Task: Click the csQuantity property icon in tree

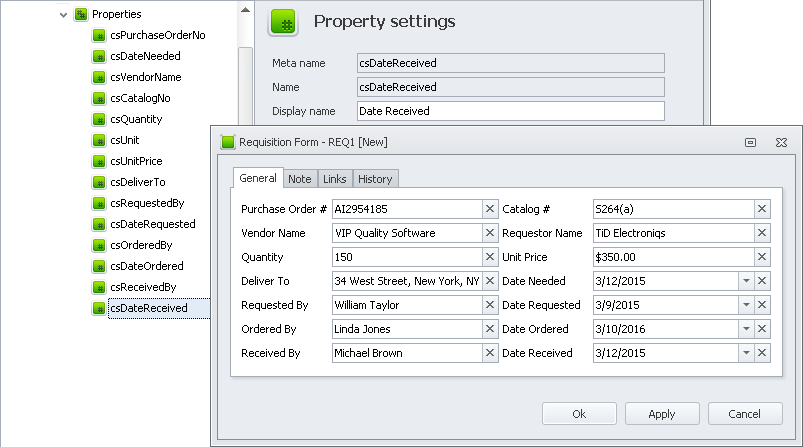Action: (x=99, y=119)
